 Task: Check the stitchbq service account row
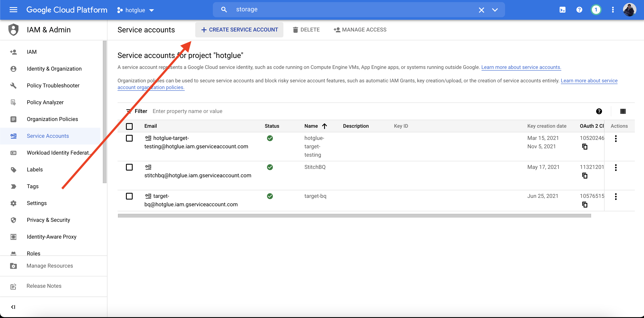pyautogui.click(x=129, y=167)
